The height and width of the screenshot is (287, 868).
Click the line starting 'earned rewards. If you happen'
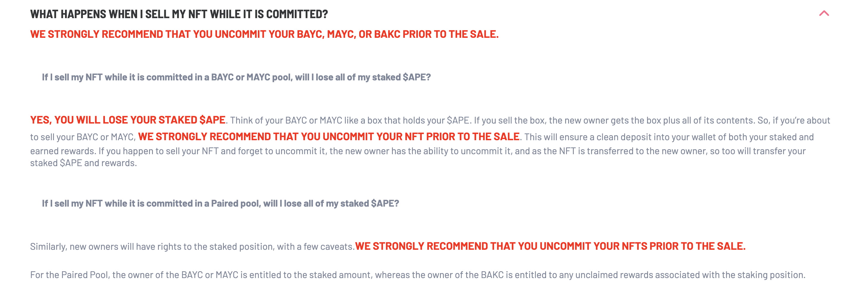pyautogui.click(x=418, y=151)
